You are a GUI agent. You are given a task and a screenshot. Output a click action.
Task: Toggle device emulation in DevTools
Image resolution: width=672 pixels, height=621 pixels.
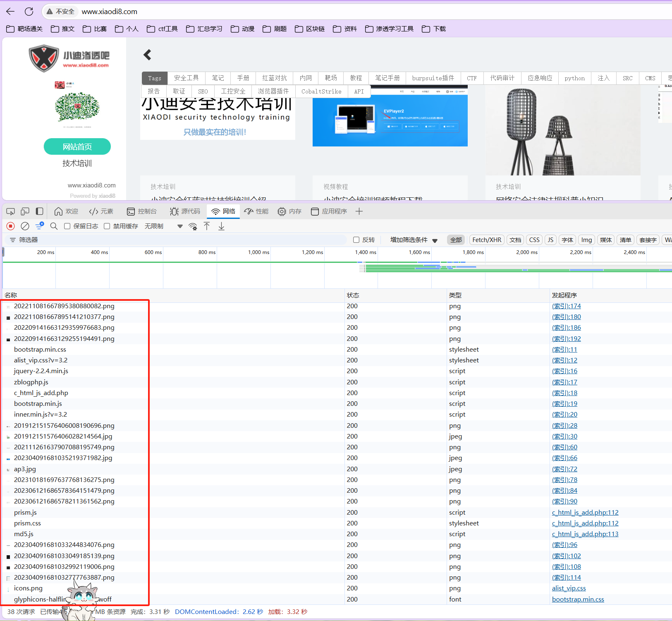pos(25,211)
